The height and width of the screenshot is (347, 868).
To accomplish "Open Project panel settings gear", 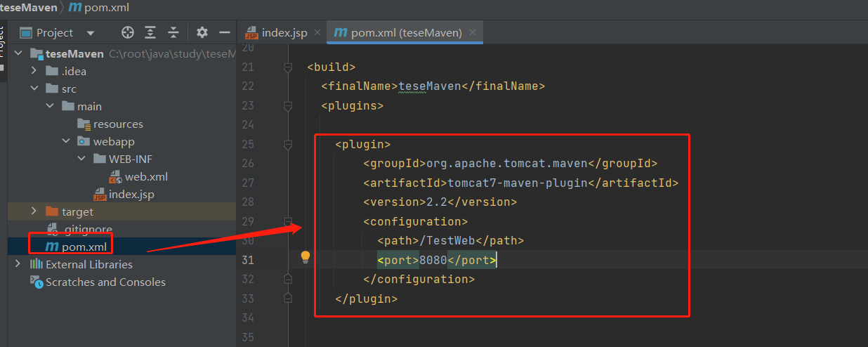I will (x=202, y=32).
